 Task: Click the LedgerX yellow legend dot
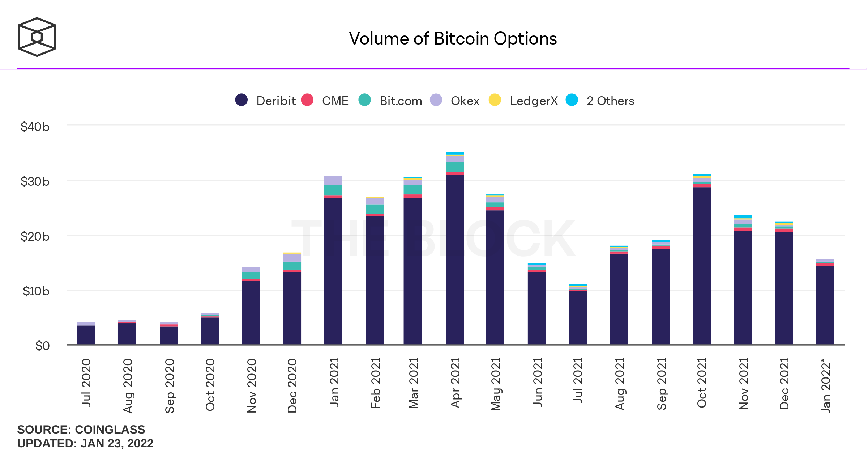tap(495, 100)
